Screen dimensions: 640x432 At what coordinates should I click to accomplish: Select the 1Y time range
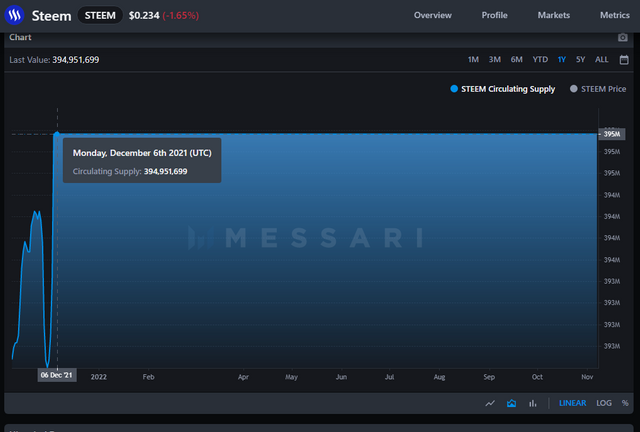tap(562, 60)
